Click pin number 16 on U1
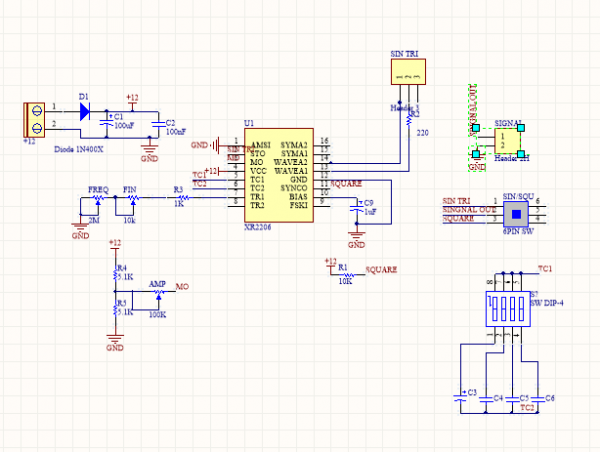 coord(324,141)
